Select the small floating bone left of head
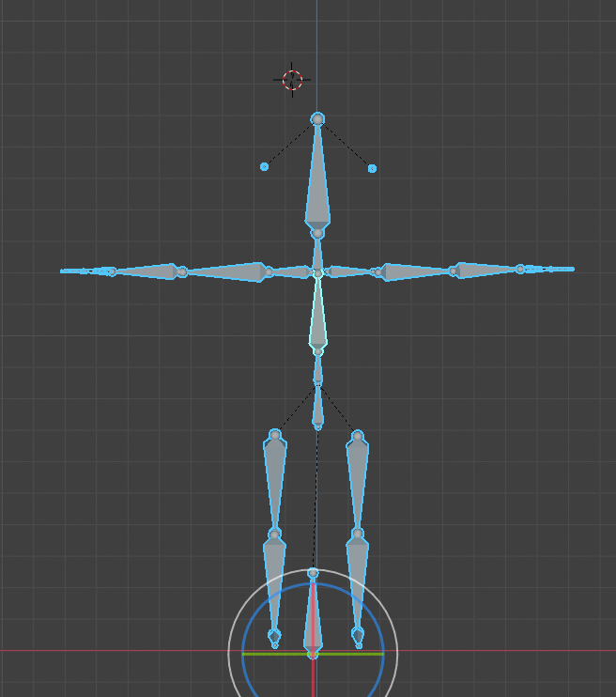Image resolution: width=616 pixels, height=697 pixels. click(265, 166)
